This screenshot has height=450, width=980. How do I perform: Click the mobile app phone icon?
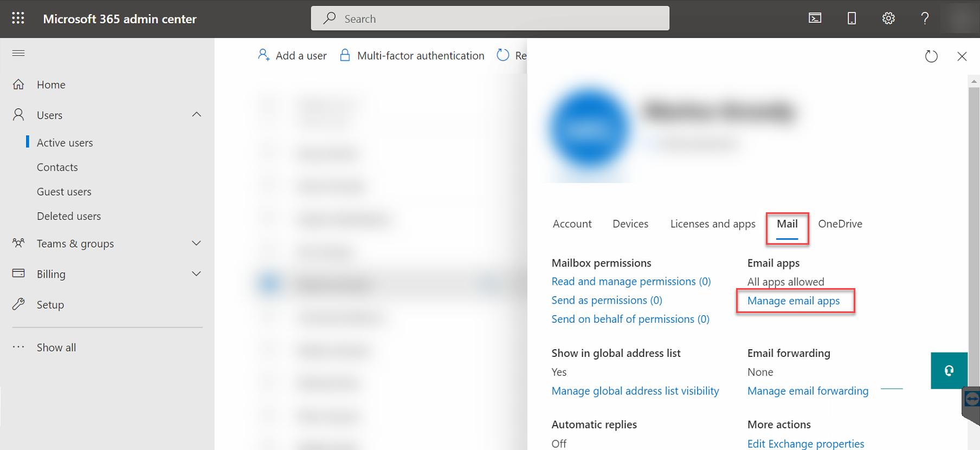tap(852, 18)
